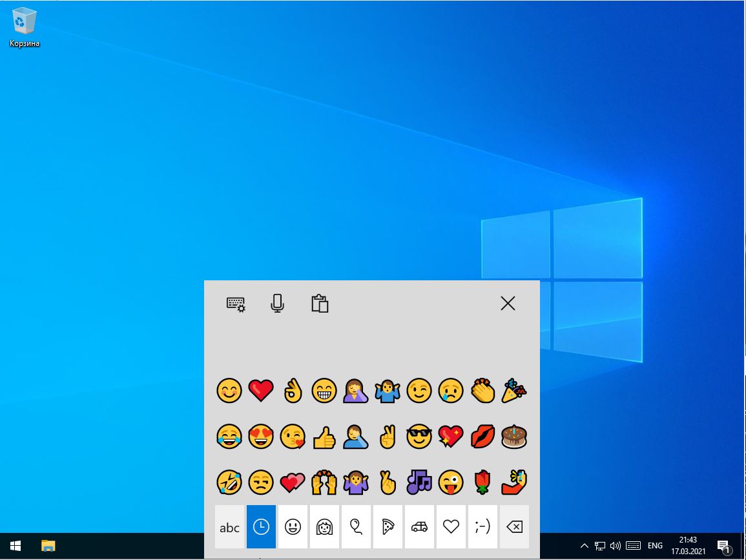Insert the winking face emoji
Image resolution: width=746 pixels, height=560 pixels.
pos(419,391)
